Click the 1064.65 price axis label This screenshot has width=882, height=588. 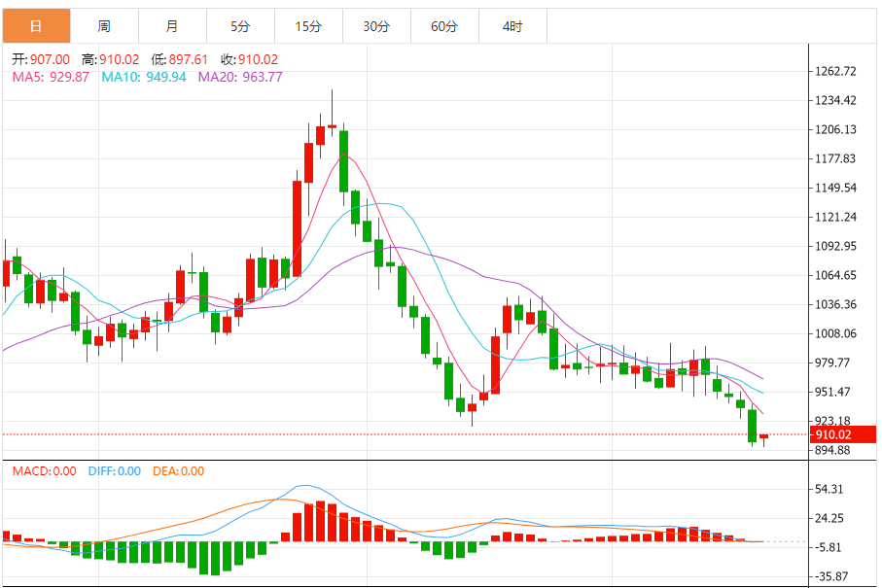835,275
